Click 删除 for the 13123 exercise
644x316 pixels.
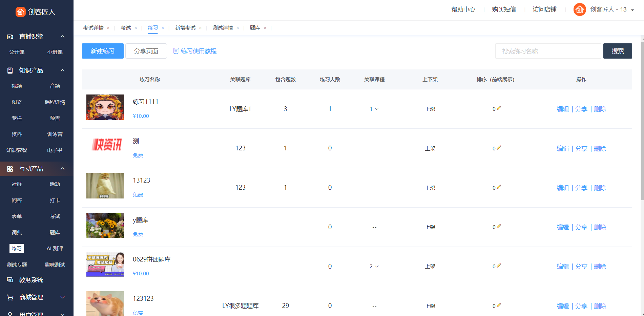[600, 188]
